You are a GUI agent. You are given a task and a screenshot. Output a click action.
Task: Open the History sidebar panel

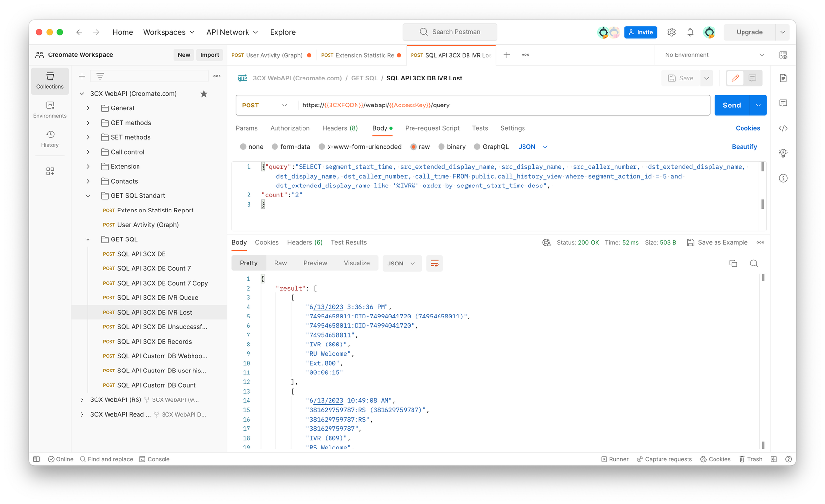click(x=50, y=139)
